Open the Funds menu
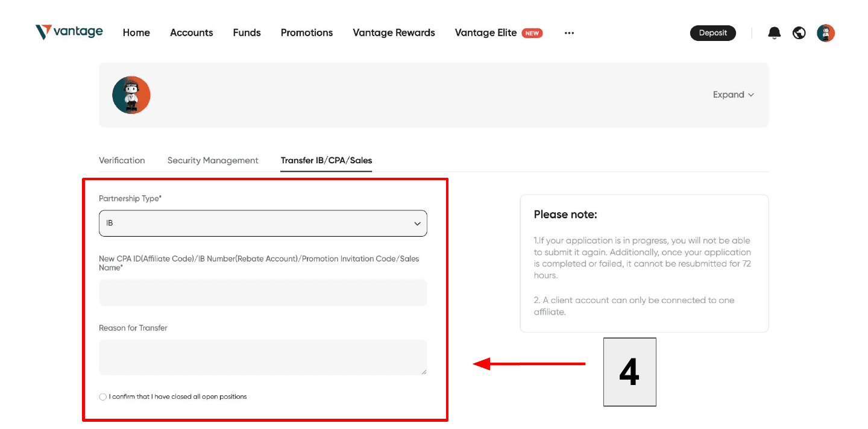Viewport: 868px width, 429px height. coord(247,33)
